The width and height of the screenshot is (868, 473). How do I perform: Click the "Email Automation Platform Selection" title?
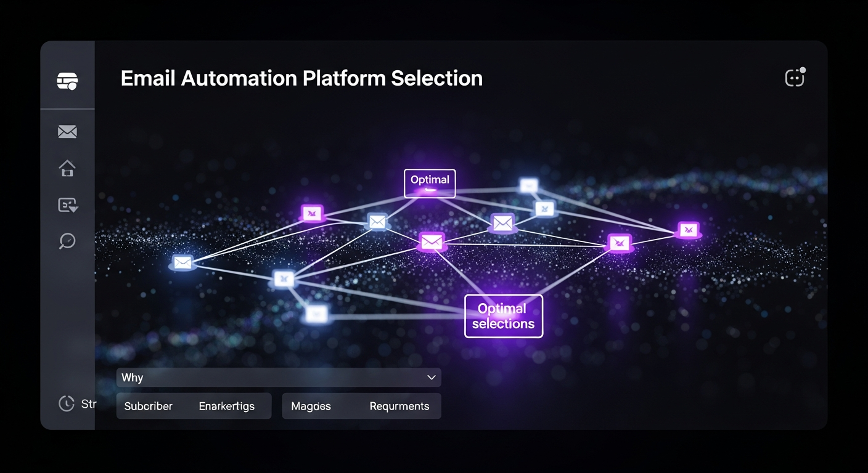tap(301, 79)
